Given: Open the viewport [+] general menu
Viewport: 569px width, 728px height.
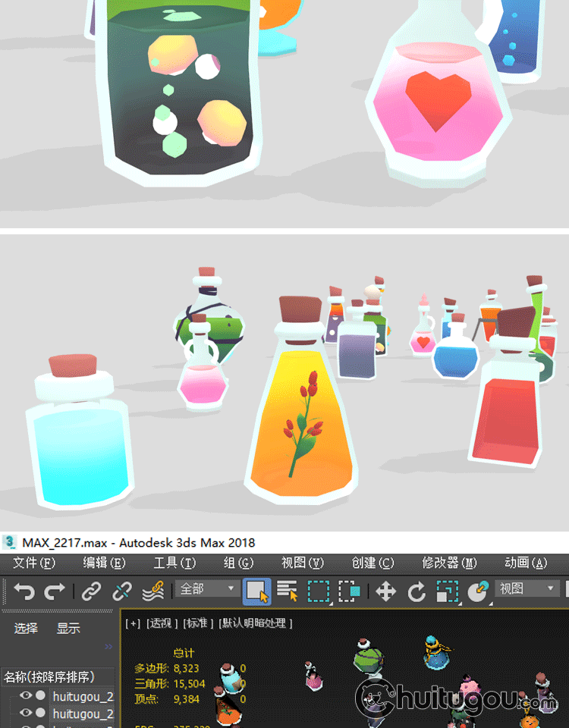Looking at the screenshot, I should pyautogui.click(x=133, y=623).
